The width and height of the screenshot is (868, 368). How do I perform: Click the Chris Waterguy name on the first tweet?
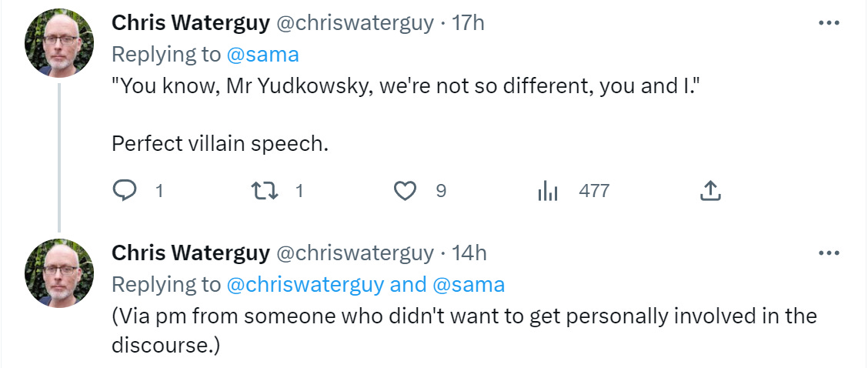tap(191, 23)
